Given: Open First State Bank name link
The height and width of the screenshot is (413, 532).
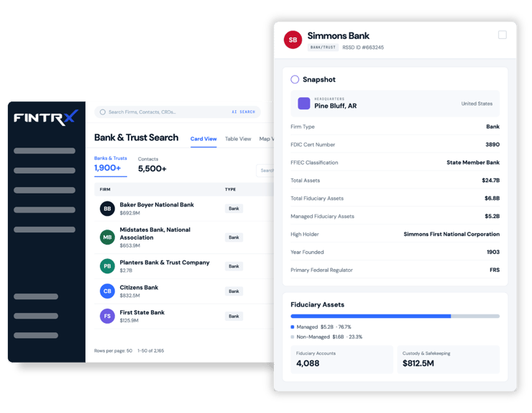Looking at the screenshot, I should [x=142, y=312].
